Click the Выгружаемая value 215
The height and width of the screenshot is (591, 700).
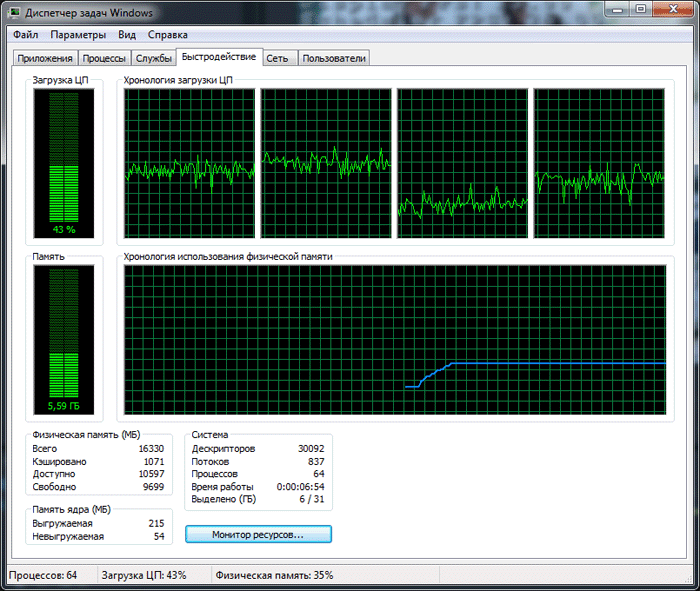tap(156, 523)
